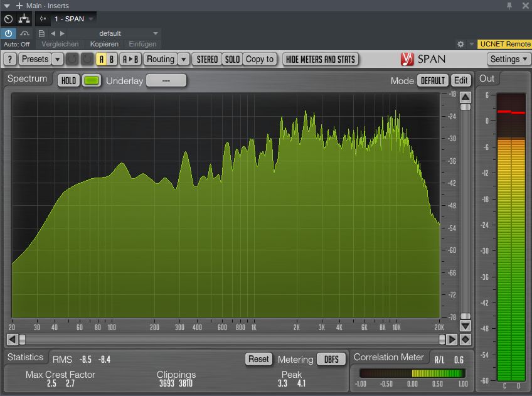The height and width of the screenshot is (396, 532).
Task: Toggle plugin power bypass button
Action: pos(9,33)
